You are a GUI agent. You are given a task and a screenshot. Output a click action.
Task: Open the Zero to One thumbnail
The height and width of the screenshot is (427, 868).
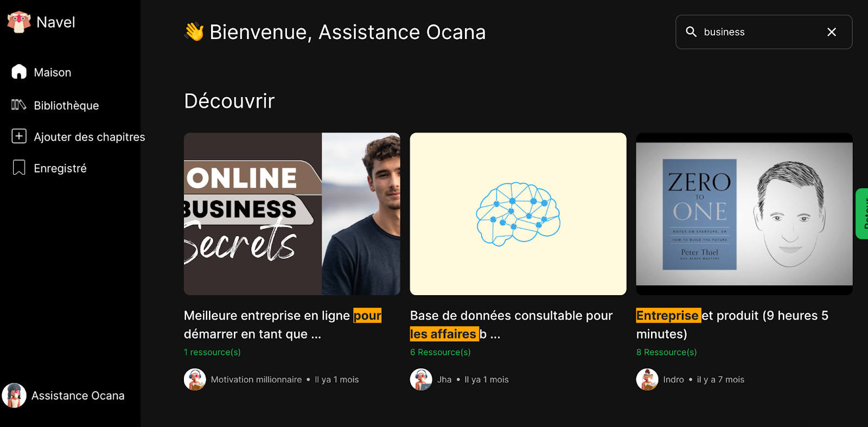(744, 214)
